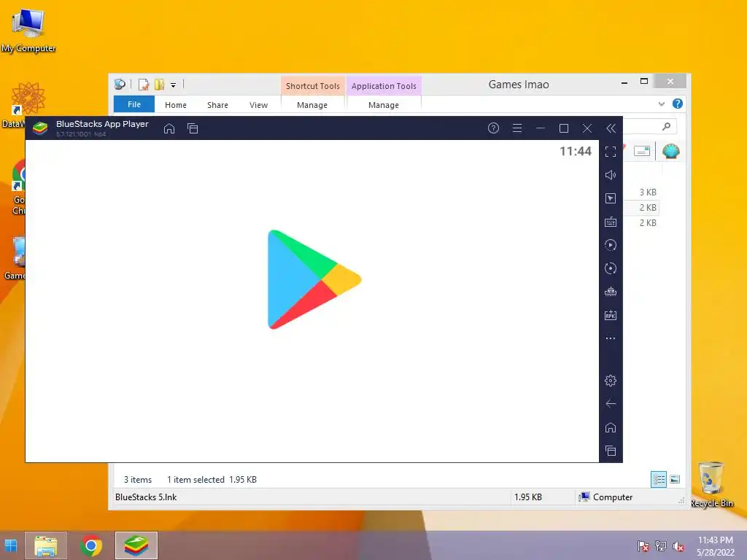This screenshot has width=747, height=560.
Task: Switch Explorer to large icons view
Action: tap(675, 479)
